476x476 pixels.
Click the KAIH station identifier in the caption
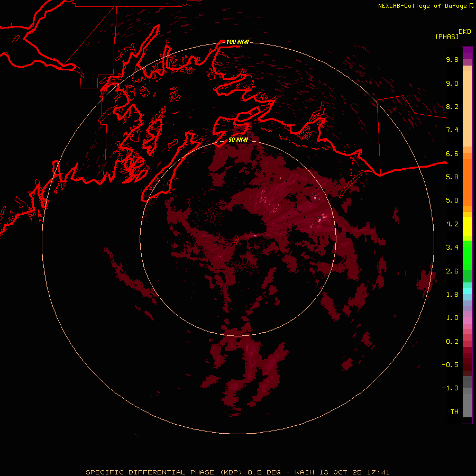pos(305,472)
